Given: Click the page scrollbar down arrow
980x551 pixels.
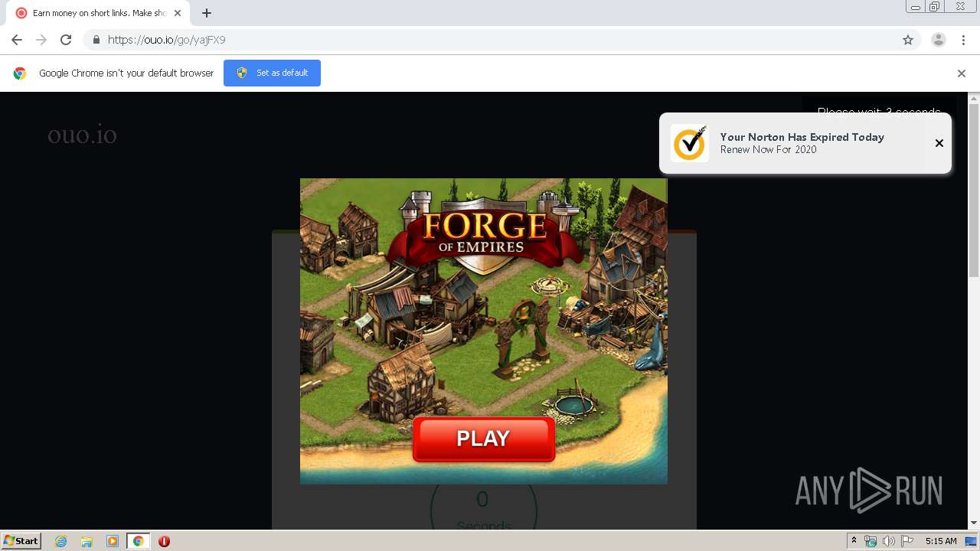Looking at the screenshot, I should [974, 523].
